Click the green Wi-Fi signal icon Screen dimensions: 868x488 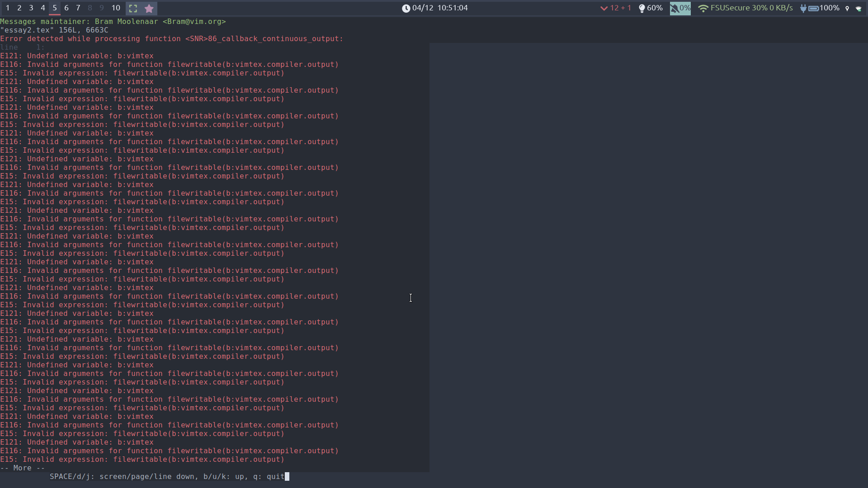(703, 8)
